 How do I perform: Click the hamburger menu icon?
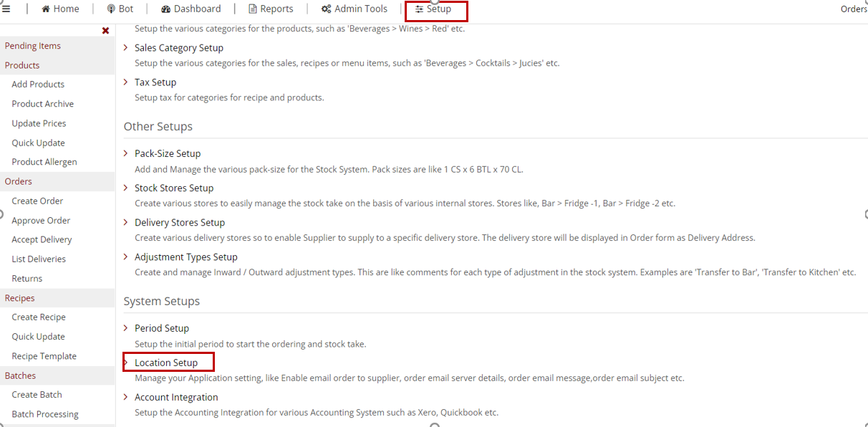(x=6, y=9)
